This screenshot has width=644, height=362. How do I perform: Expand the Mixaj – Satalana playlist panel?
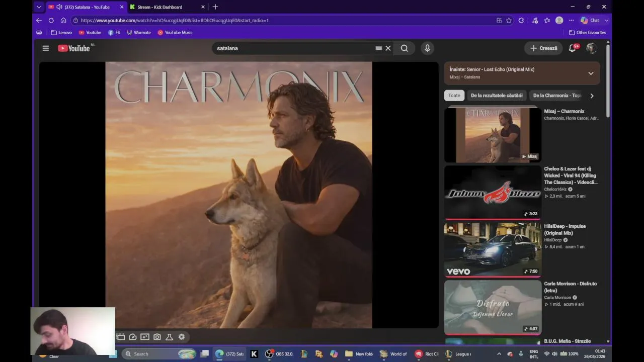(591, 73)
